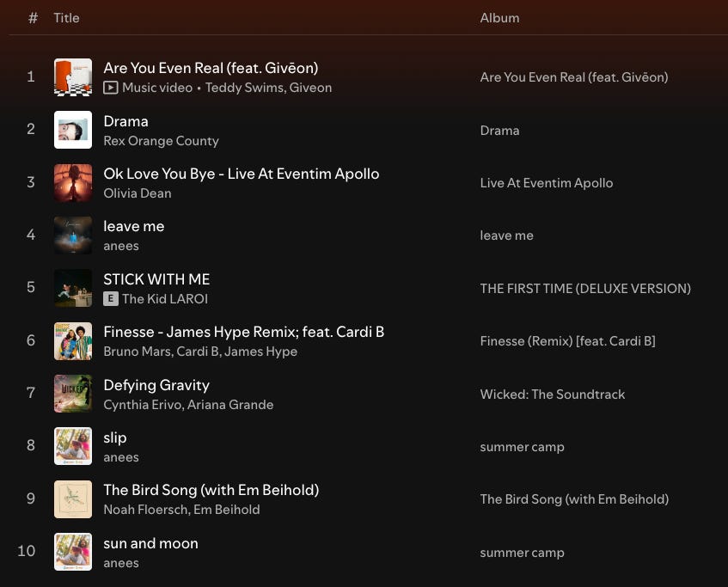Click the slip song title
Image resolution: width=728 pixels, height=587 pixels.
pos(114,438)
